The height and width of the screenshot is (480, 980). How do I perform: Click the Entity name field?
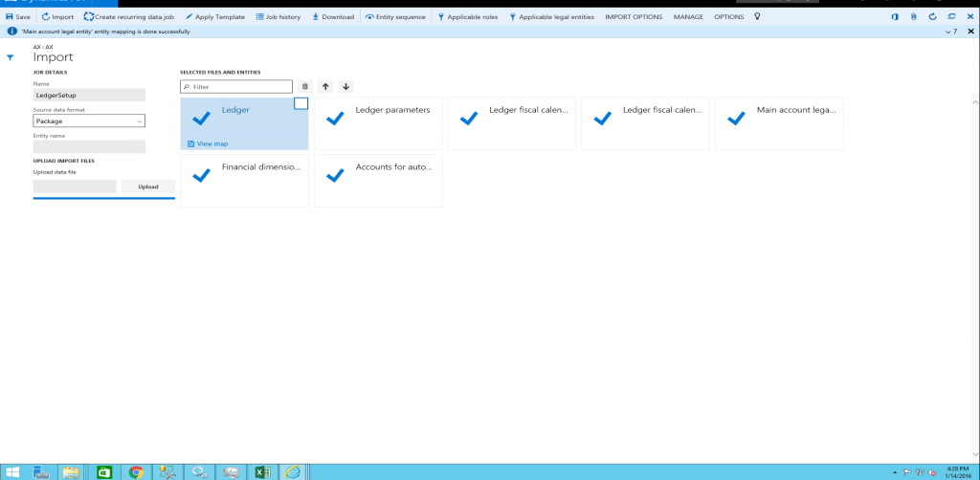pyautogui.click(x=89, y=146)
